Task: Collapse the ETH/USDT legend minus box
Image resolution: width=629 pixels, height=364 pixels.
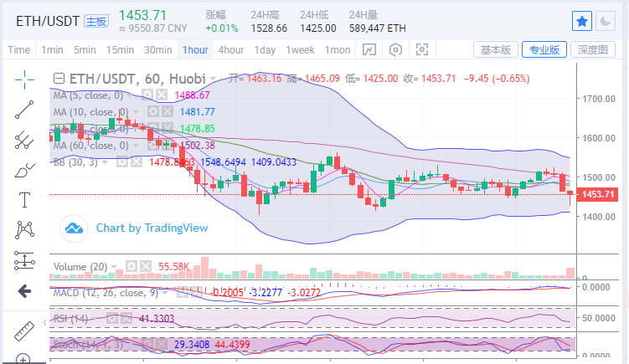Action: pos(59,78)
